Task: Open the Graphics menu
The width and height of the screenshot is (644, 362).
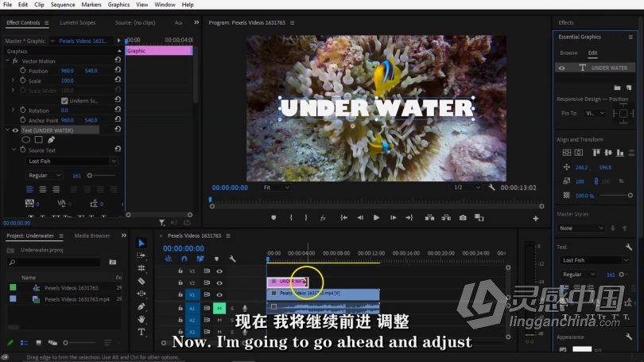Action: (x=118, y=5)
